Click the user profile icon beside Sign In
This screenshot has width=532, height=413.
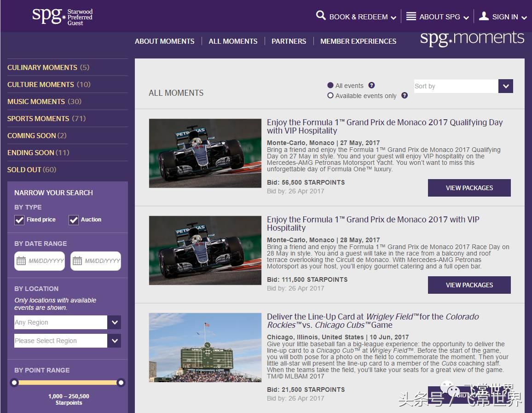(484, 16)
